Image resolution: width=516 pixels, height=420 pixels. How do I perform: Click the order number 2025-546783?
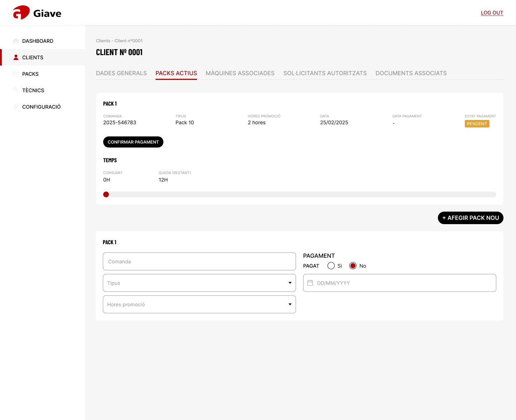(120, 122)
